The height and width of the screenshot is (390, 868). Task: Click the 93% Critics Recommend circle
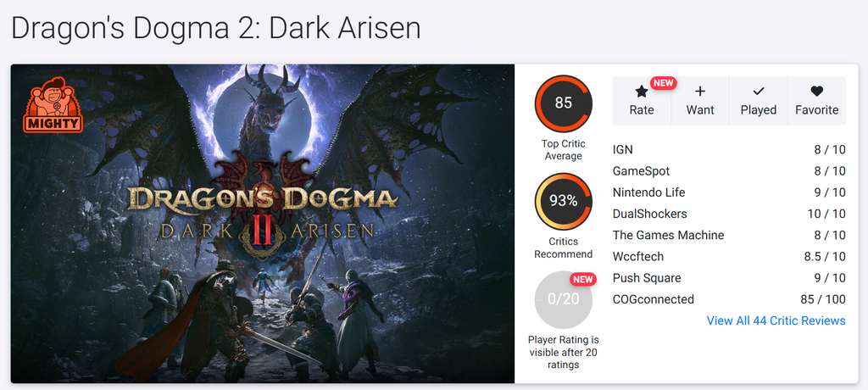tap(563, 202)
